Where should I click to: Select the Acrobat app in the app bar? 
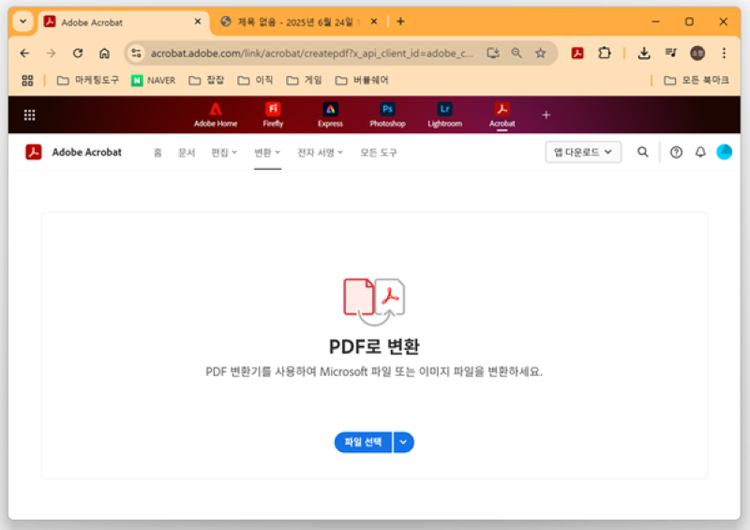[x=502, y=115]
